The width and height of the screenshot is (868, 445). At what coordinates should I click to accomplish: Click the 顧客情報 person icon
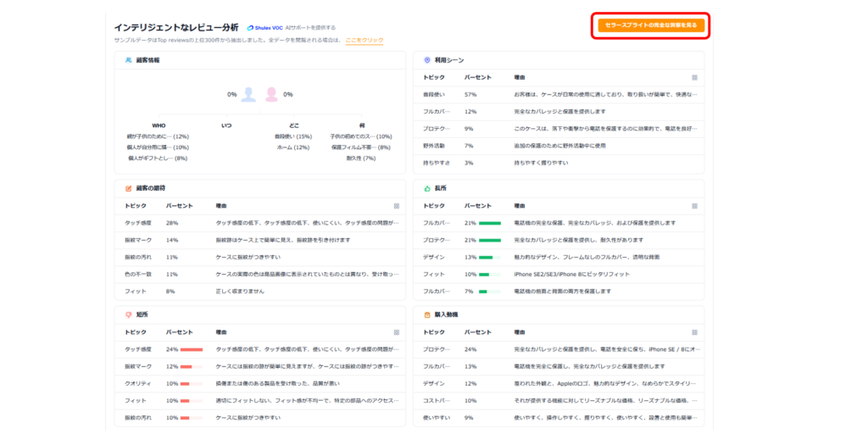click(x=128, y=60)
